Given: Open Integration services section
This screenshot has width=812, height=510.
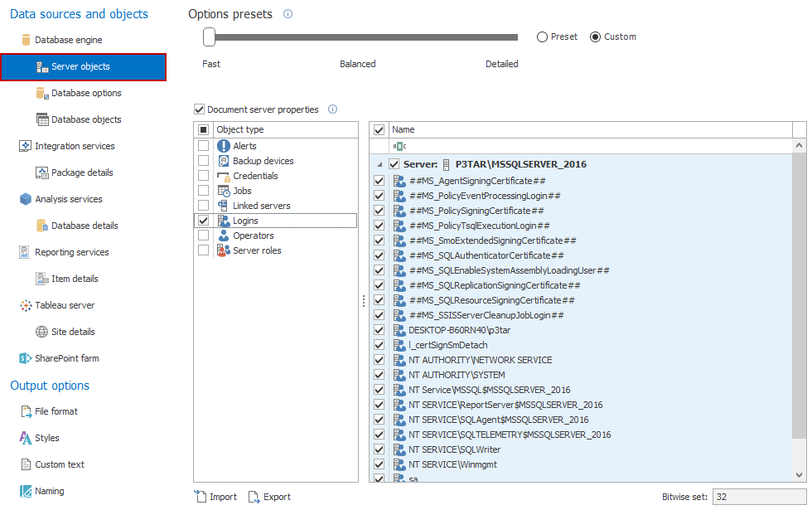Looking at the screenshot, I should point(75,146).
